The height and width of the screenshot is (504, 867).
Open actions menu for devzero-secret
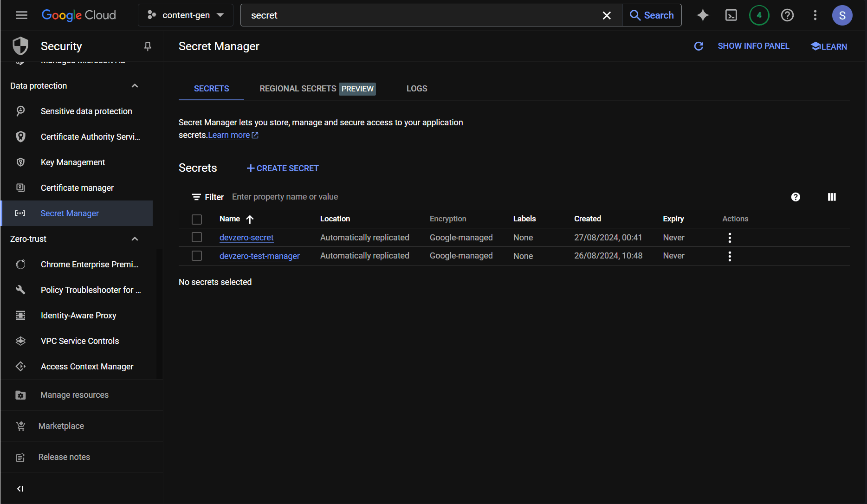click(x=730, y=238)
